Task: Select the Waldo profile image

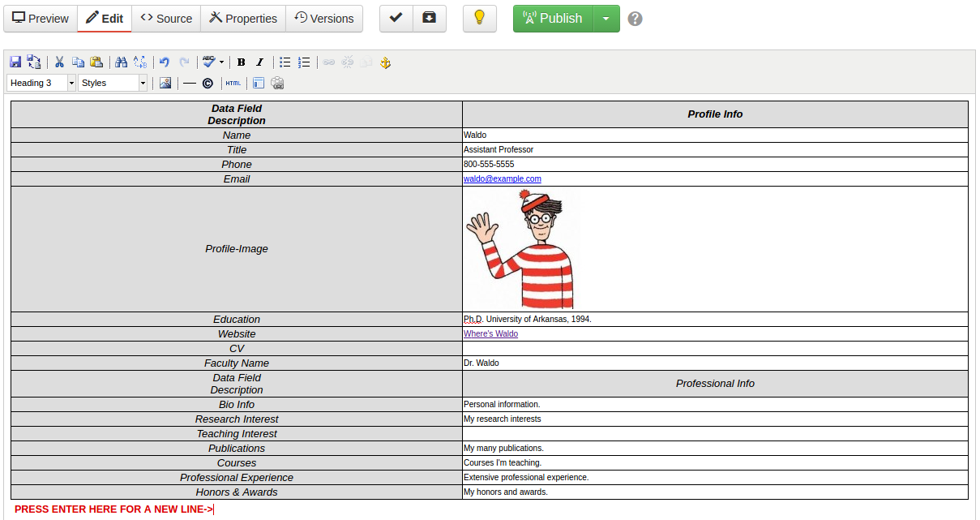Action: click(523, 249)
